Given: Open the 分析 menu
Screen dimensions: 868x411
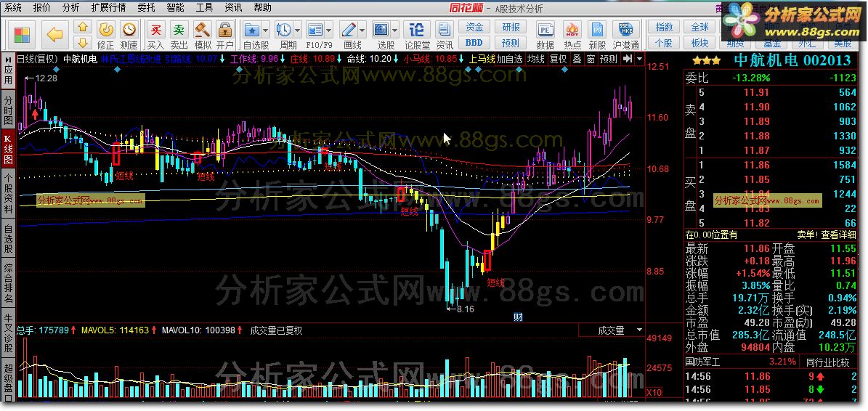Looking at the screenshot, I should pyautogui.click(x=70, y=8).
